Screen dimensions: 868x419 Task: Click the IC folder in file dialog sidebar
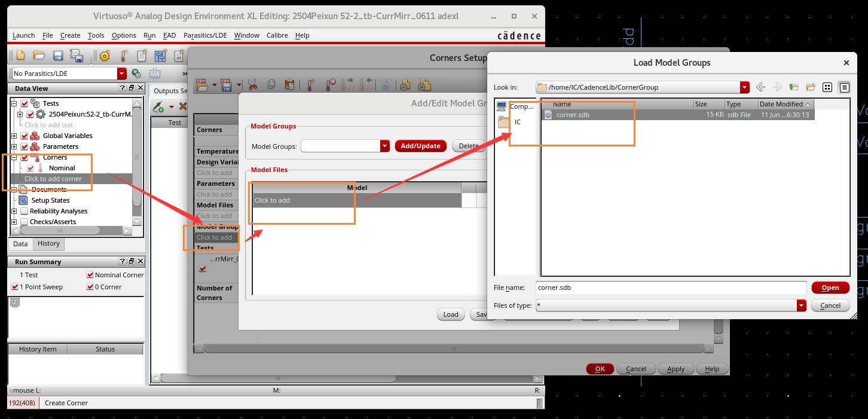coord(510,122)
